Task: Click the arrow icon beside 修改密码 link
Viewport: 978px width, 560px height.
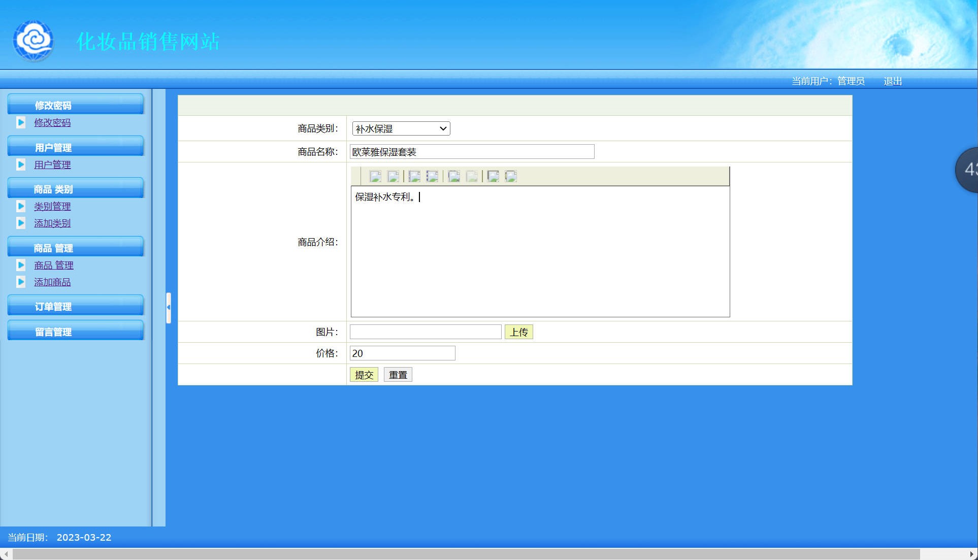Action: pyautogui.click(x=21, y=122)
